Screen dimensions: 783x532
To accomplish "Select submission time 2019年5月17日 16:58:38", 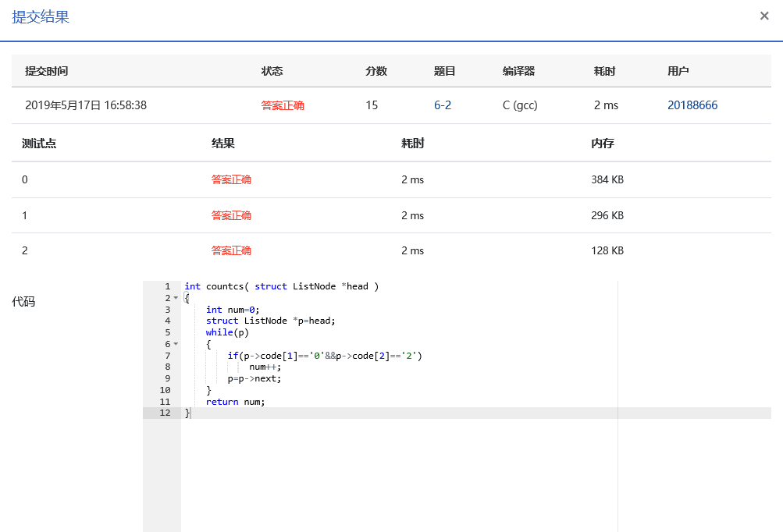I will tap(86, 105).
